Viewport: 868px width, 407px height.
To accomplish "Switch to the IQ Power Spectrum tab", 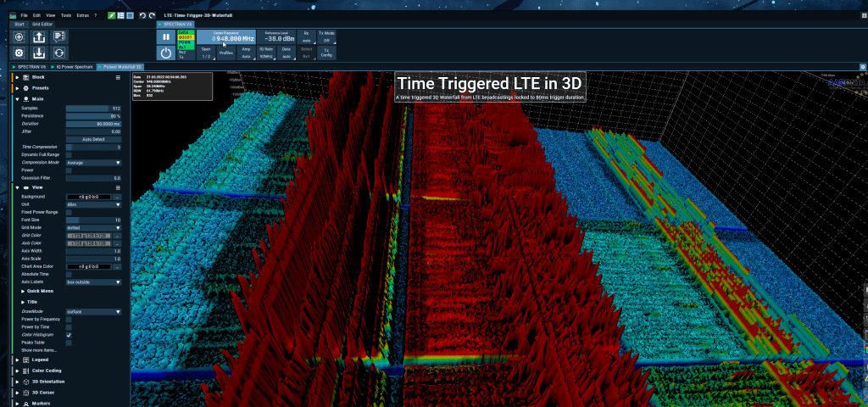I will click(73, 65).
